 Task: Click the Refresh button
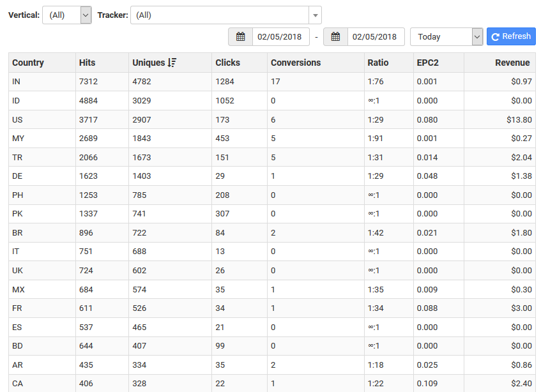click(511, 36)
